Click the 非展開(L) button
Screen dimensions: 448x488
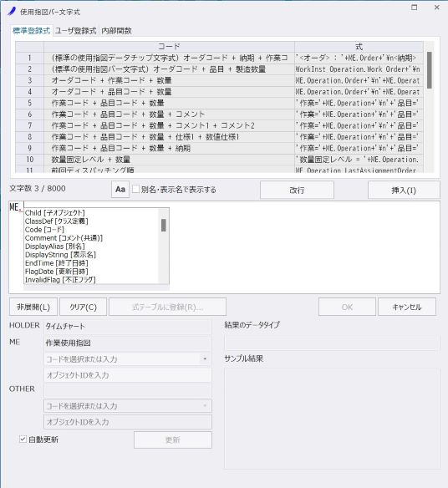point(33,308)
